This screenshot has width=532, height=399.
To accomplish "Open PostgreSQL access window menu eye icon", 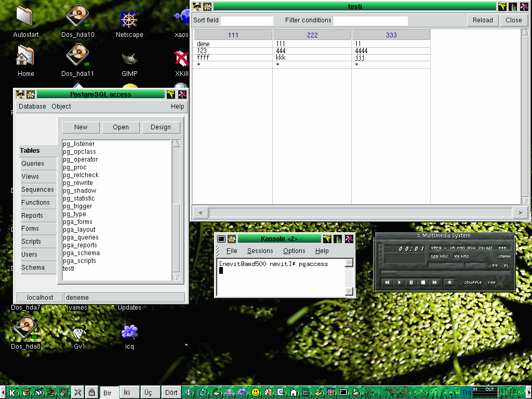I will click(20, 95).
